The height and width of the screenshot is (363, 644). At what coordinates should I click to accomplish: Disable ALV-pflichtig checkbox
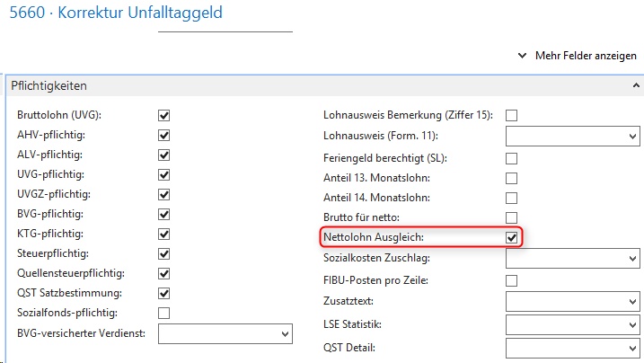coord(164,155)
